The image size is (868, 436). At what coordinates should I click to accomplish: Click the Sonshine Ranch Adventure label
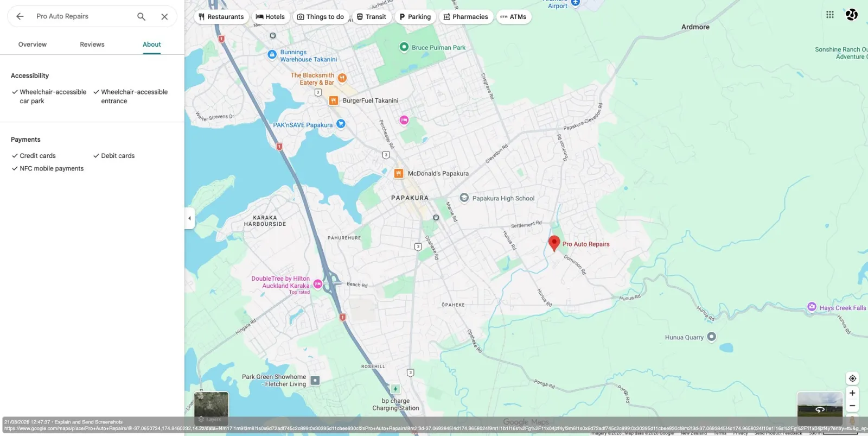tap(841, 53)
